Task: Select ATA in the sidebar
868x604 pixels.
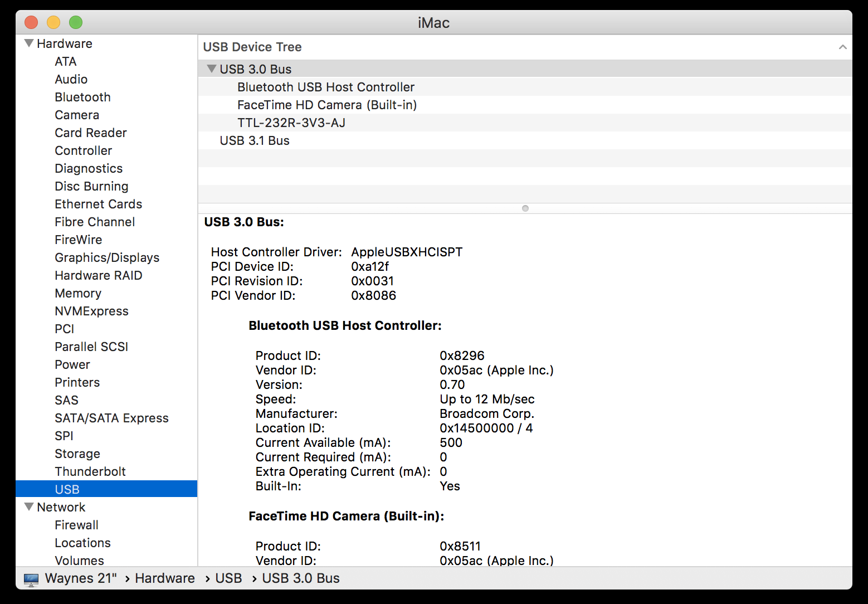Action: click(66, 61)
